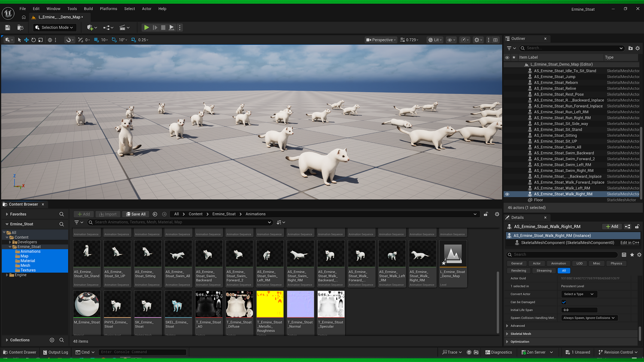Image resolution: width=644 pixels, height=362 pixels.
Task: Click the Edit in C++ link
Action: click(x=629, y=243)
